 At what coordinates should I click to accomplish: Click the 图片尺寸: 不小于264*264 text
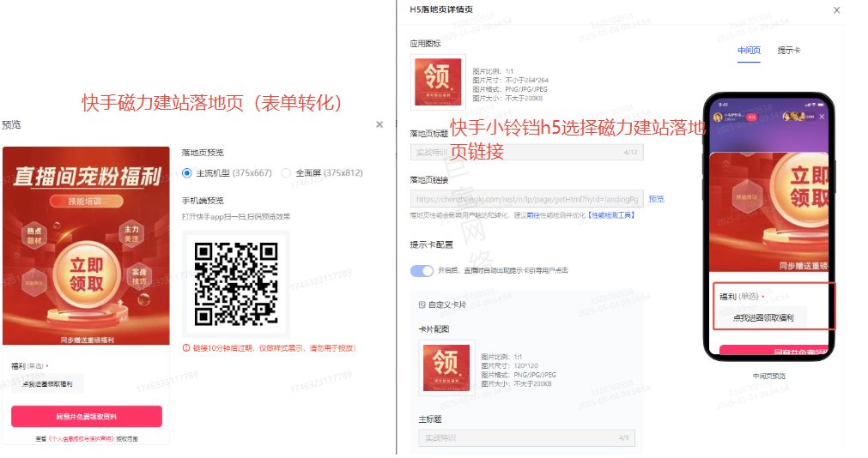(x=510, y=81)
